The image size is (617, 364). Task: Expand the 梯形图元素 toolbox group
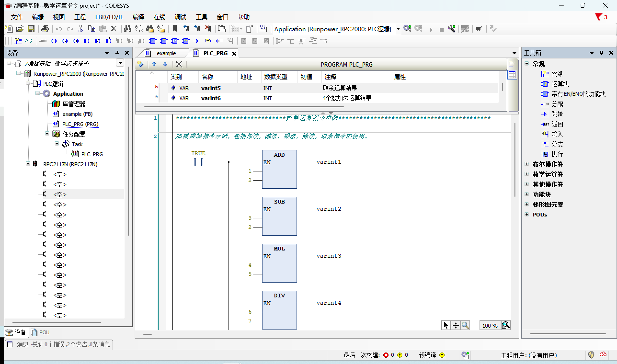[x=527, y=204]
